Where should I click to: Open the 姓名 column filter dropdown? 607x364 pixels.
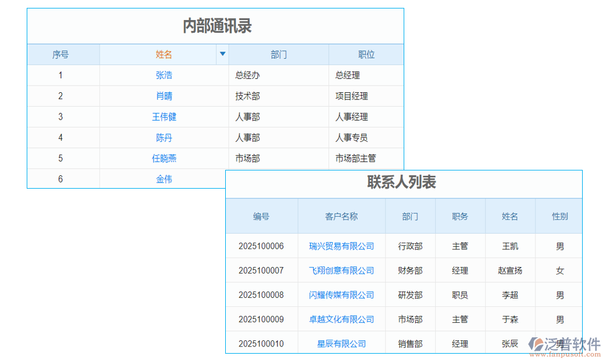(x=223, y=54)
